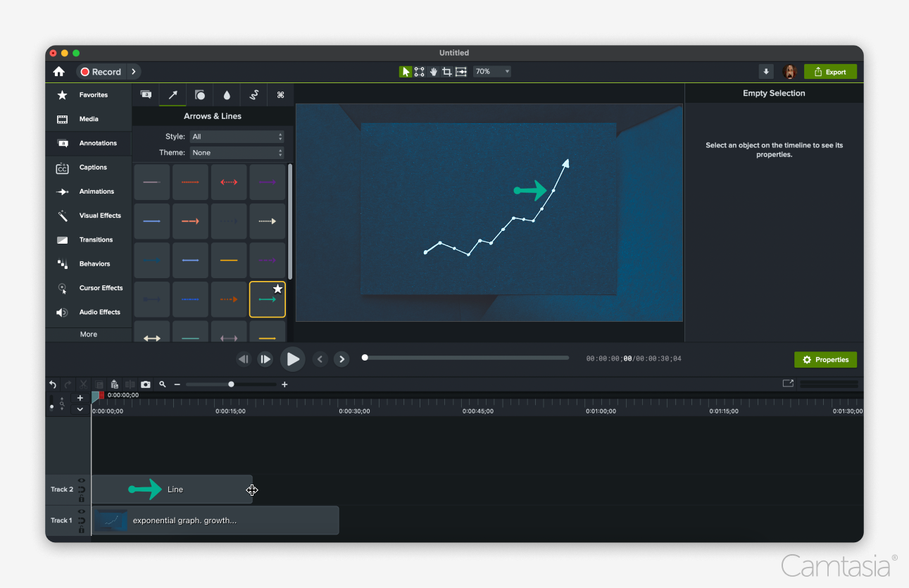The width and height of the screenshot is (909, 588).
Task: Switch to the Blur & Highlight tab
Action: pos(227,94)
